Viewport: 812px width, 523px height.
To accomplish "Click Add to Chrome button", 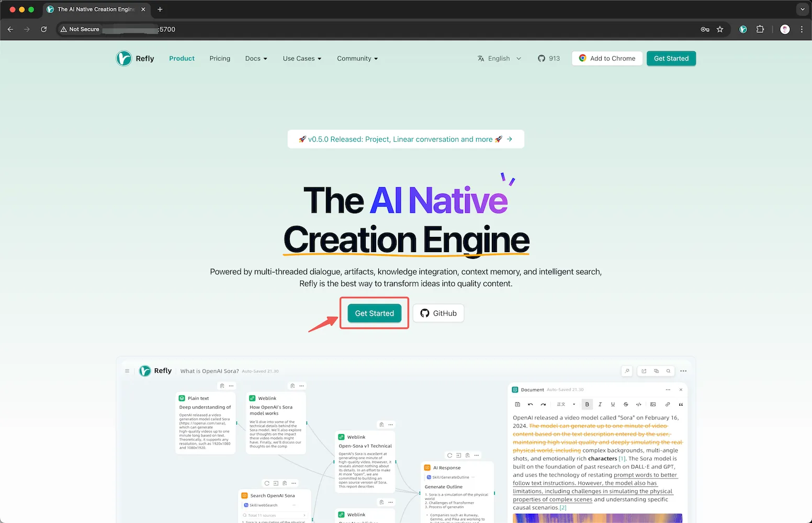I will pyautogui.click(x=607, y=59).
